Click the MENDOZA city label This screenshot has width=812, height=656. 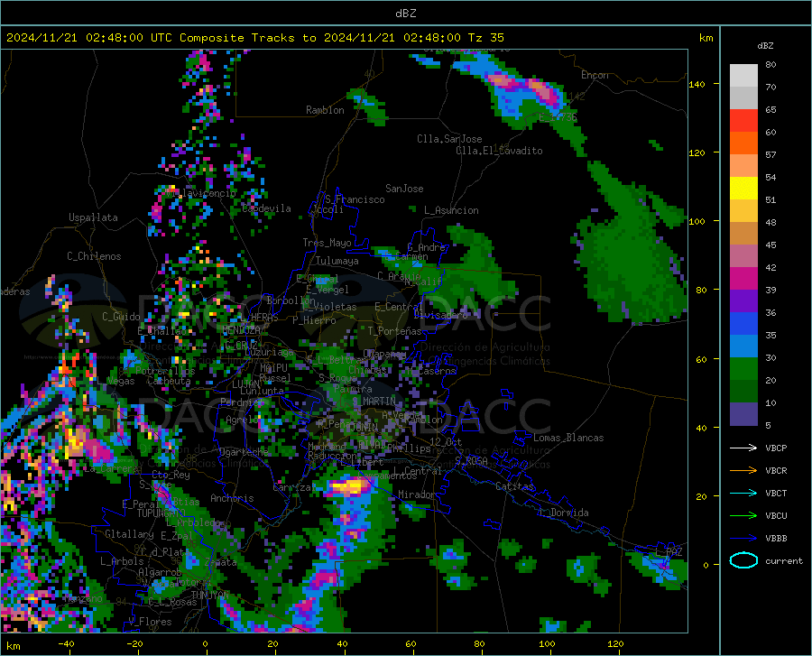242,330
